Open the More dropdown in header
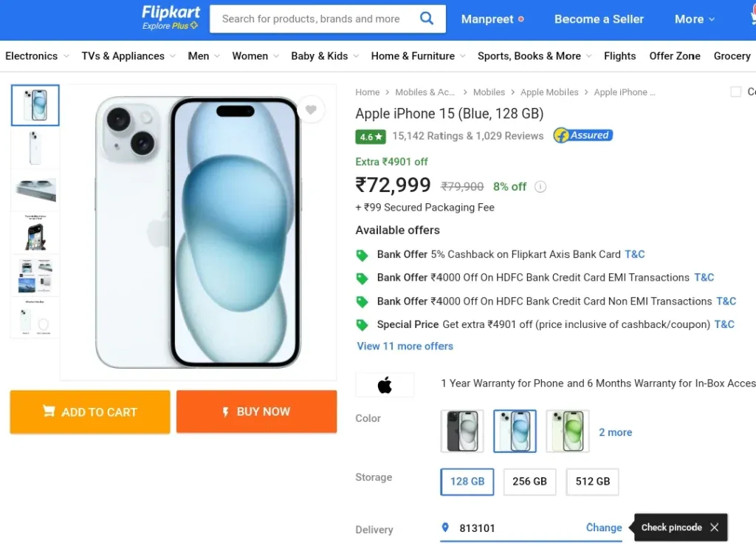Screen dimensions: 756x546 pos(694,19)
